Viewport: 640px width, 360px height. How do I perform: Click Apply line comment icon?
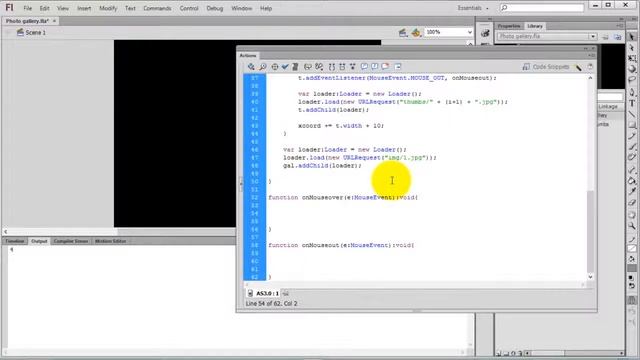click(374, 67)
